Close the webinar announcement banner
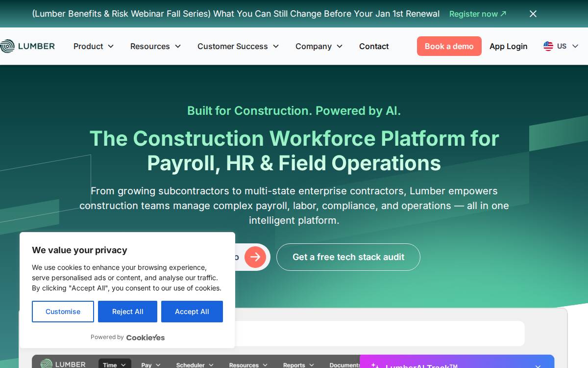Screen dimensions: 588x368 point(533,14)
